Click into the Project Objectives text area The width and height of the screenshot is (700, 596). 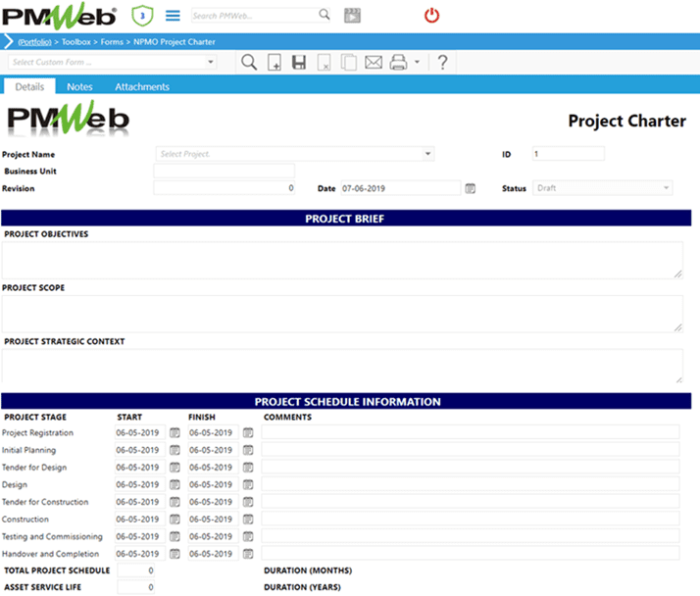coord(342,260)
